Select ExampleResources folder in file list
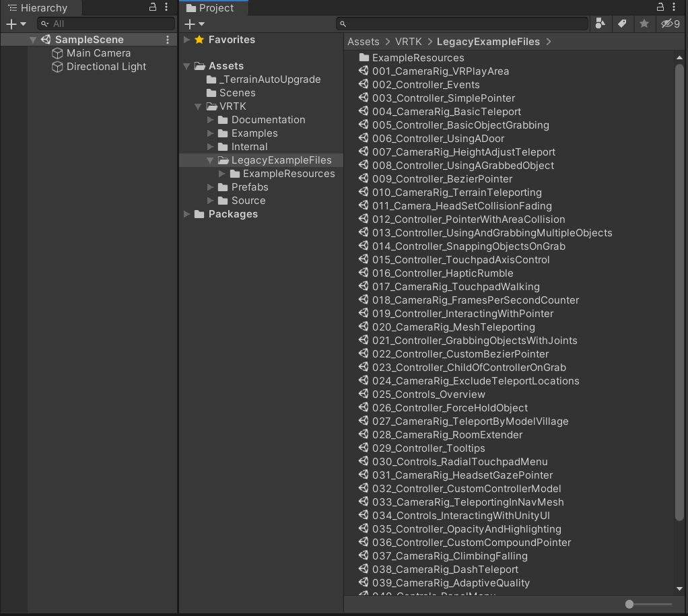The height and width of the screenshot is (616, 688). point(411,58)
